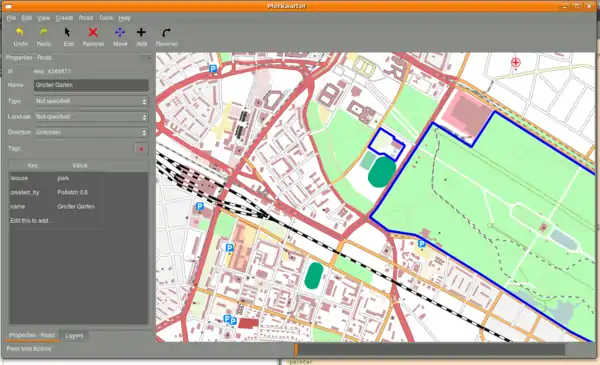Open the Type dropdown
The width and height of the screenshot is (600, 365).
click(91, 101)
